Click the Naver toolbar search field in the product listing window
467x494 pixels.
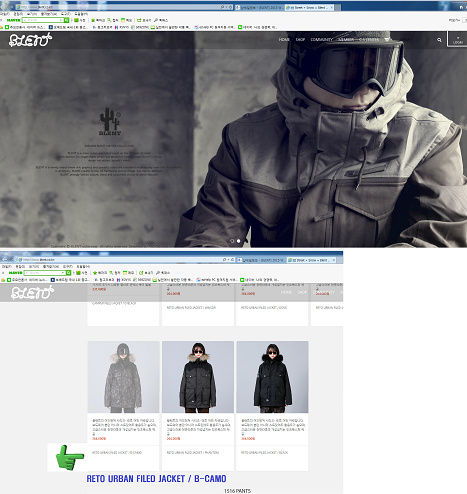pyautogui.click(x=45, y=273)
